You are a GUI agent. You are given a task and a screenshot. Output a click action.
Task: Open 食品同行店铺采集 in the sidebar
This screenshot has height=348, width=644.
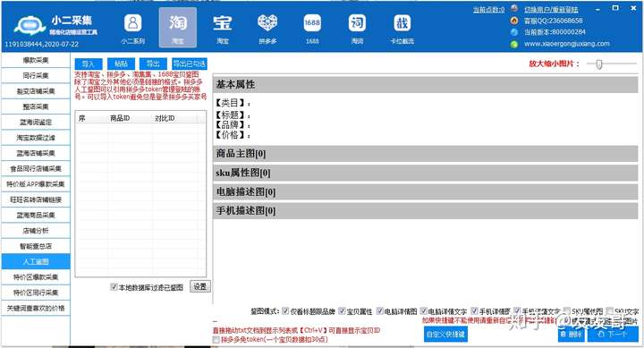point(36,168)
